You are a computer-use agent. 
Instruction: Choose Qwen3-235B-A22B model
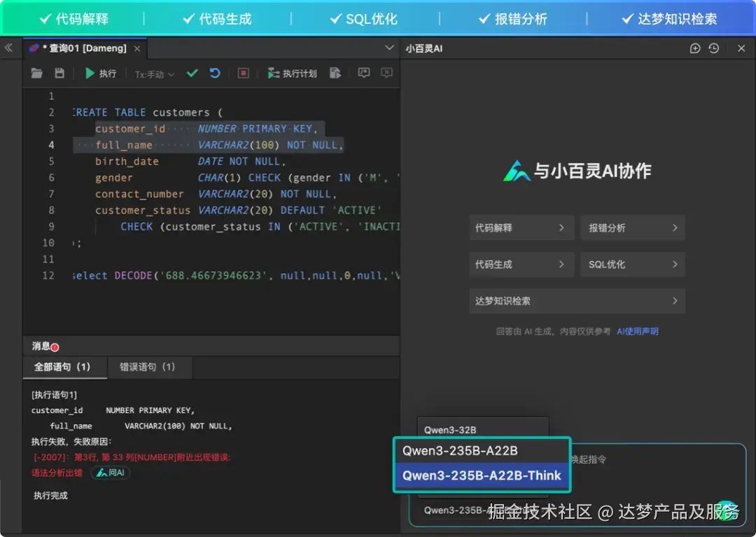pos(482,451)
